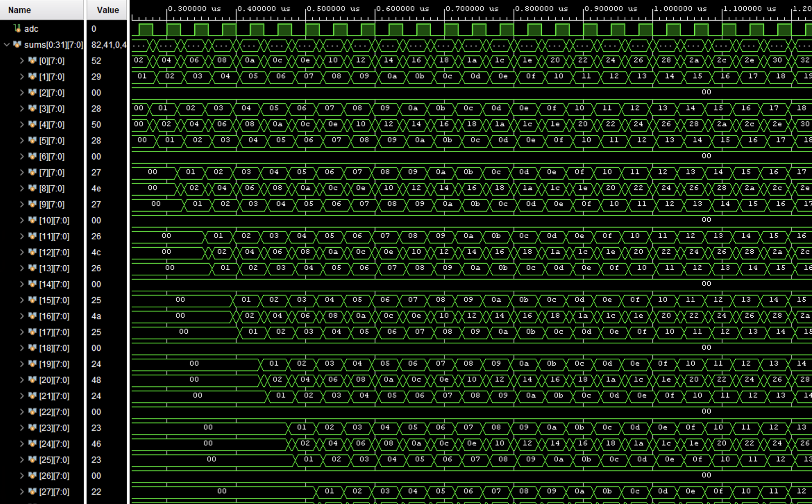Screen dimensions: 812x504
Task: Click the bus icon of [26][7:0]
Action: point(32,476)
